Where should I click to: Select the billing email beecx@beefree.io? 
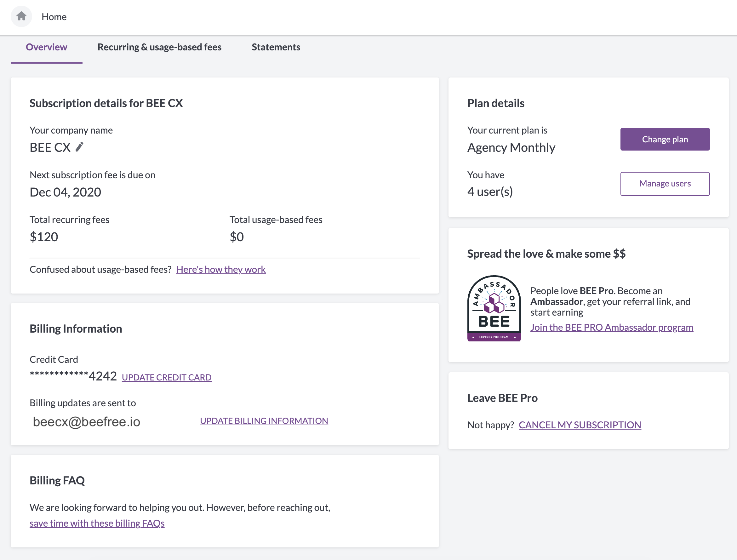tap(87, 422)
